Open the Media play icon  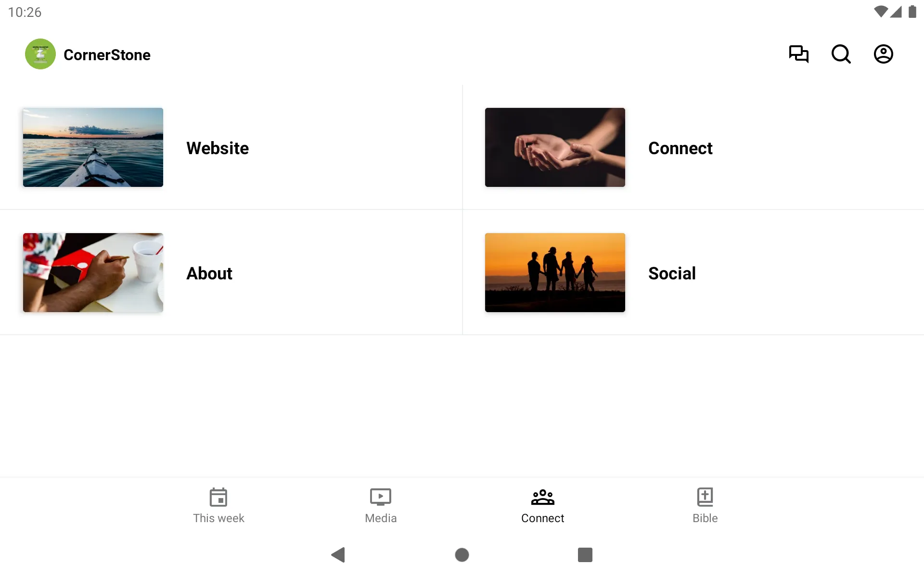pos(380,496)
